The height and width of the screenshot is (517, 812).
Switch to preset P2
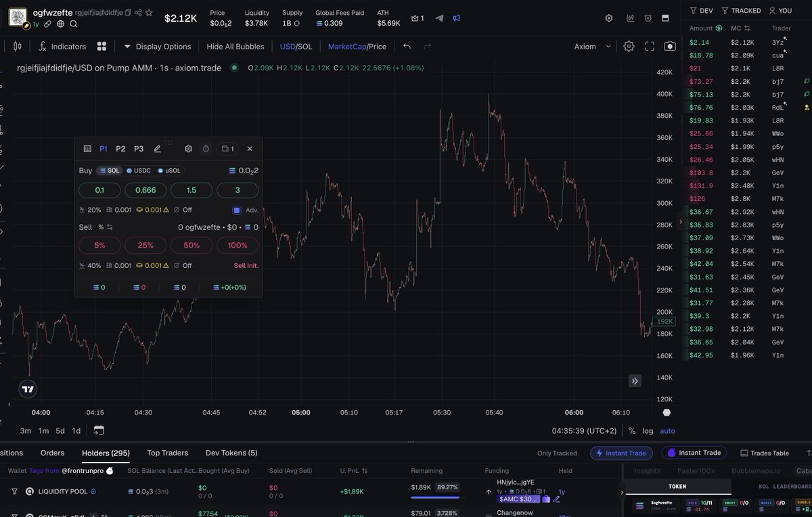(x=120, y=149)
